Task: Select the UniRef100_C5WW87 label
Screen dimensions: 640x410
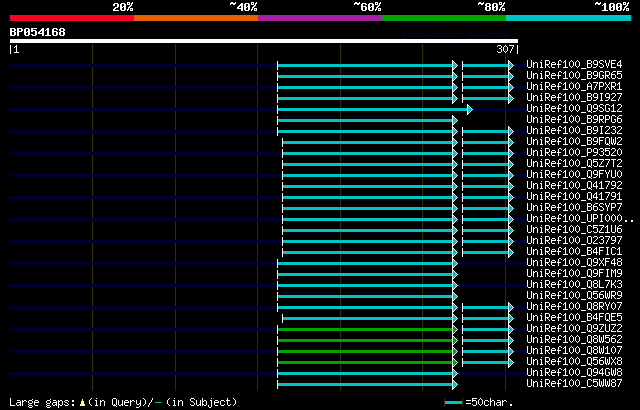Action: tap(574, 384)
